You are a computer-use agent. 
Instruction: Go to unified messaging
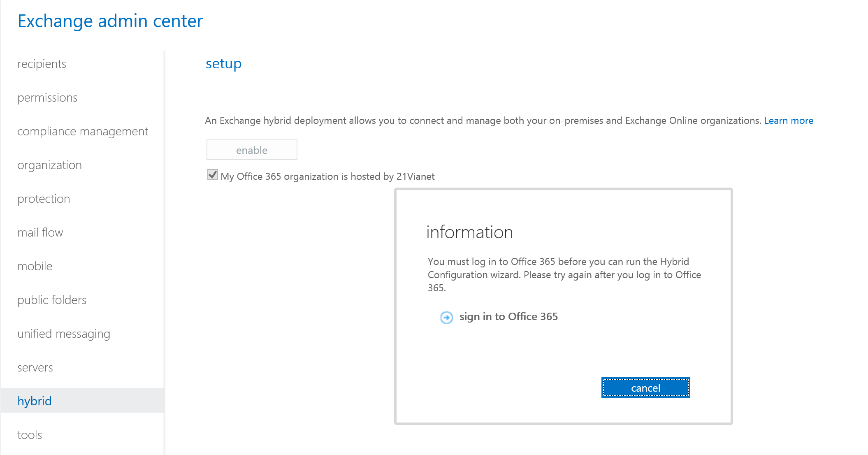(x=64, y=334)
